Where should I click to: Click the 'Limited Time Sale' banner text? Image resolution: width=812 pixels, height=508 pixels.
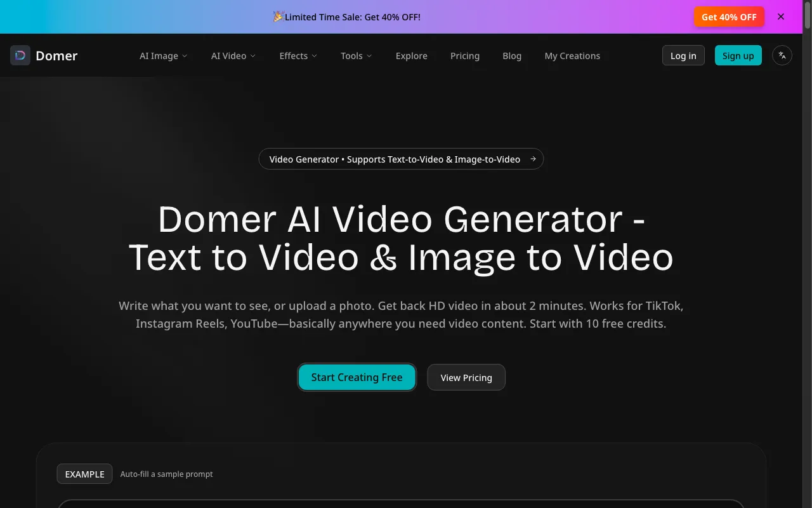pyautogui.click(x=353, y=17)
